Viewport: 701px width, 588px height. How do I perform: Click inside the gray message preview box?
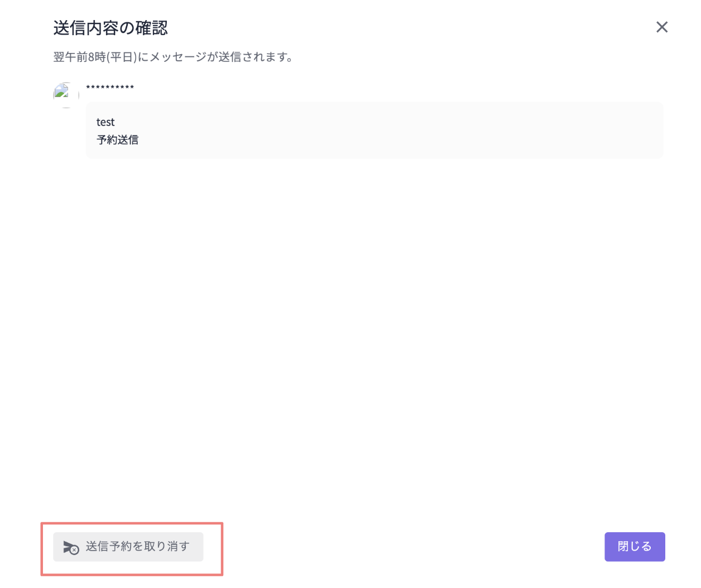click(x=374, y=129)
